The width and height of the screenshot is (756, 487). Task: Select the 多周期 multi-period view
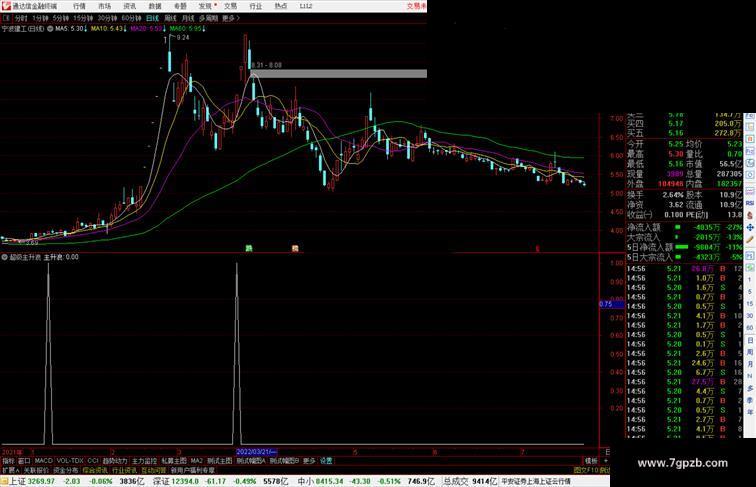tap(208, 18)
